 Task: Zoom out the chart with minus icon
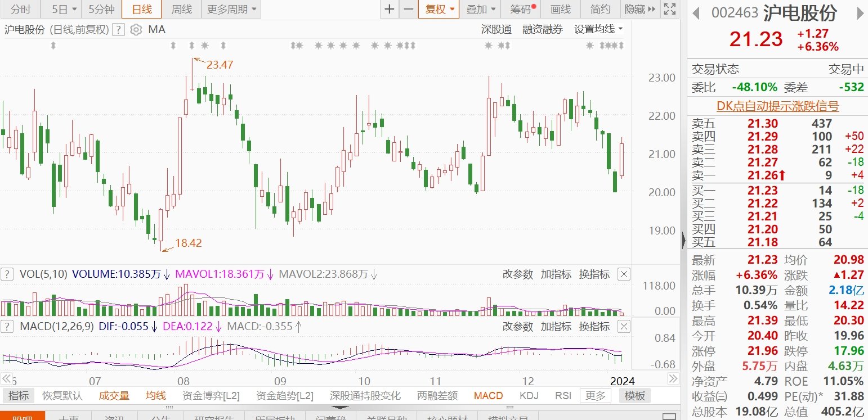click(409, 9)
